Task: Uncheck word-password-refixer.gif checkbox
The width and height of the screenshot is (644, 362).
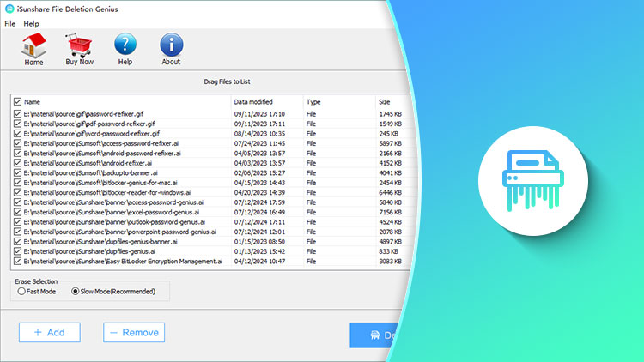Action: [x=17, y=133]
